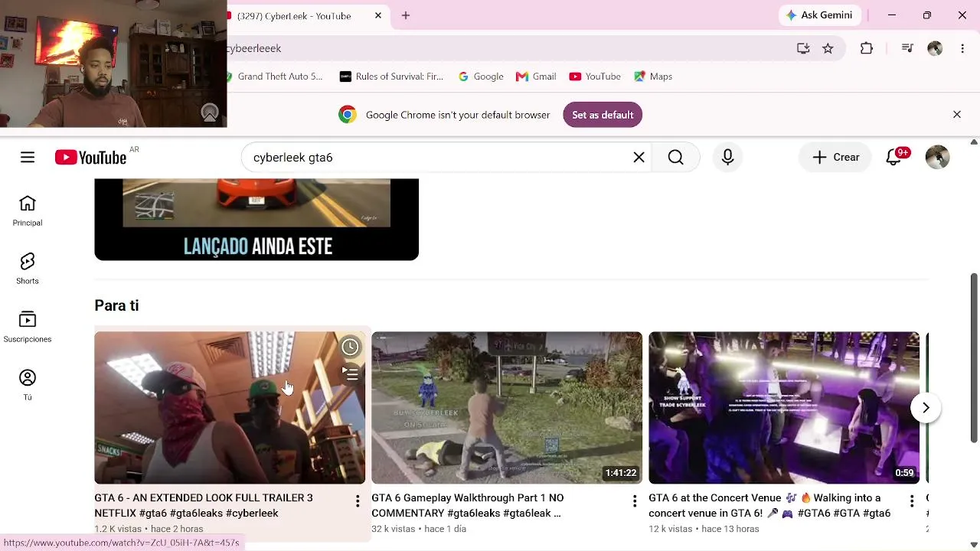Open options for the Extended Look Trailer 3 video

coord(357,501)
